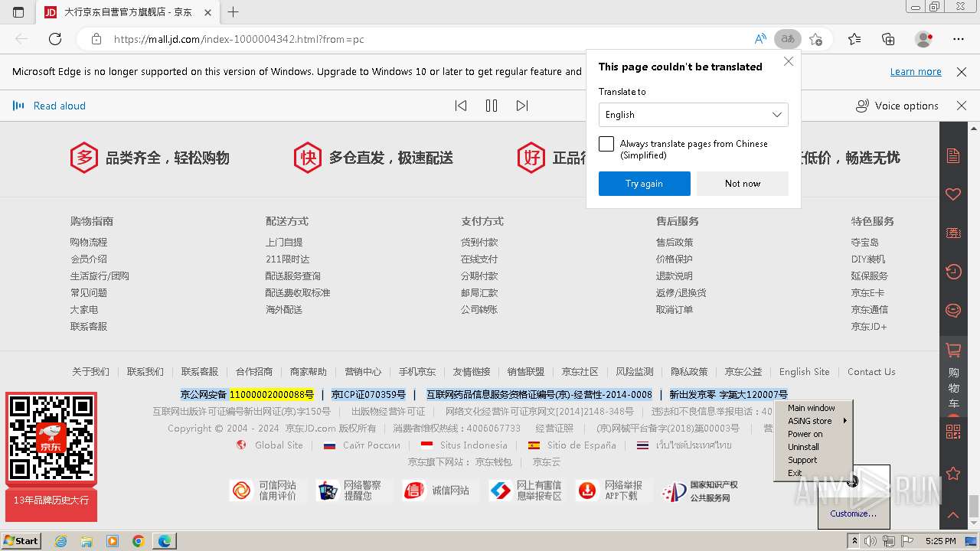Click the site lock icon in address bar
This screenshot has height=551, width=980.
pyautogui.click(x=96, y=39)
